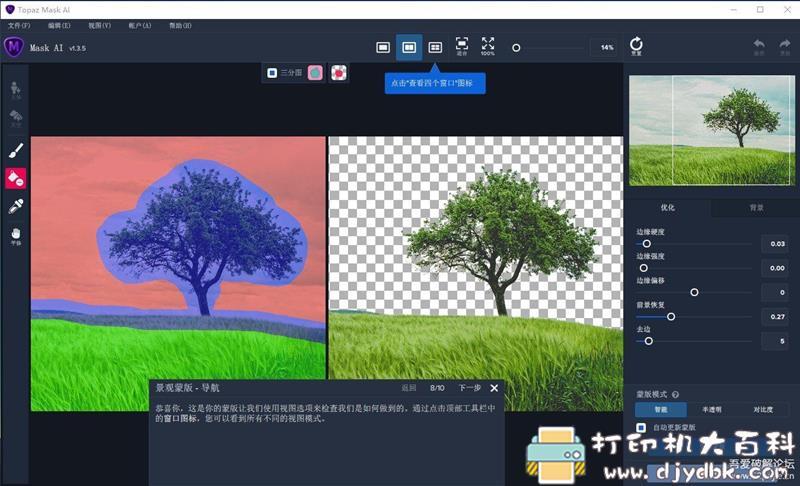Screen dimensions: 800x486
Task: Open the 视图(V) menu
Action: coord(99,25)
